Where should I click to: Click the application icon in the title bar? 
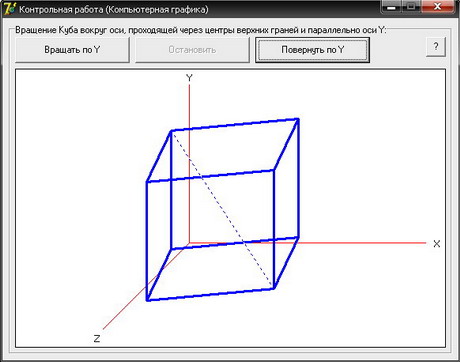[x=9, y=8]
